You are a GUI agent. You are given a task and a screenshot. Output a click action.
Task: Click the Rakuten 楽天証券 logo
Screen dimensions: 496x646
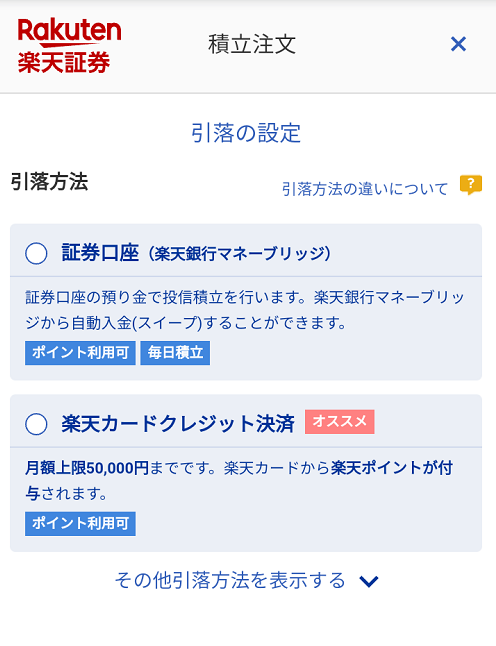coord(69,46)
